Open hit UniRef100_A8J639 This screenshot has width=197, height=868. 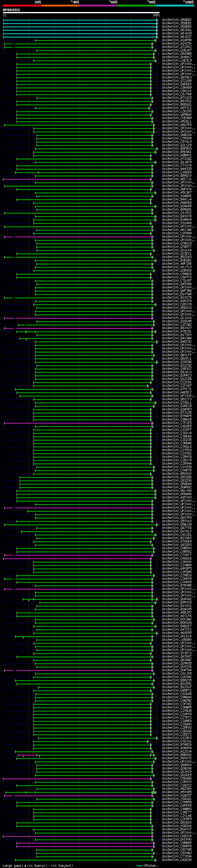click(177, 33)
